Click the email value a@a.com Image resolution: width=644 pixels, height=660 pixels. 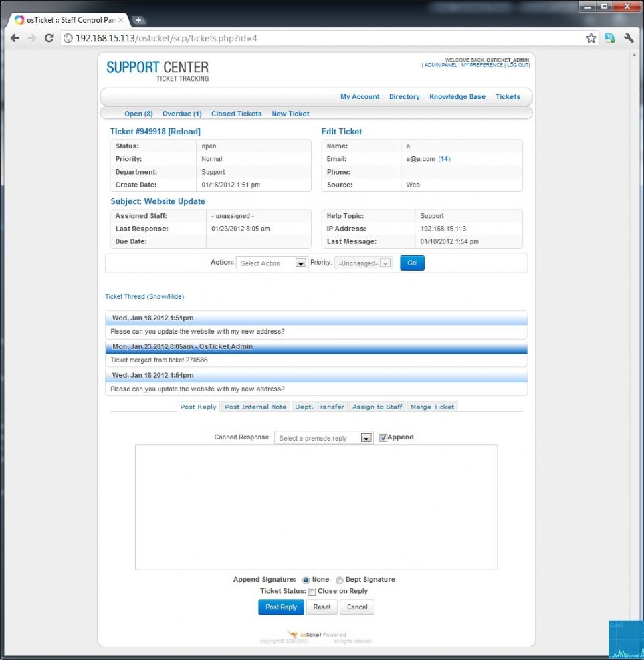coord(421,159)
